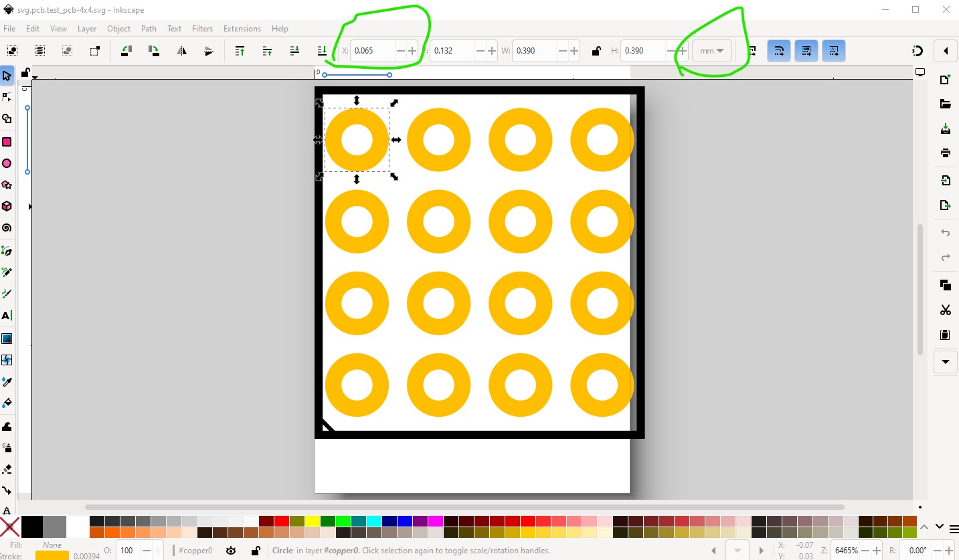Open the Extensions menu
This screenshot has width=959, height=560.
tap(242, 29)
